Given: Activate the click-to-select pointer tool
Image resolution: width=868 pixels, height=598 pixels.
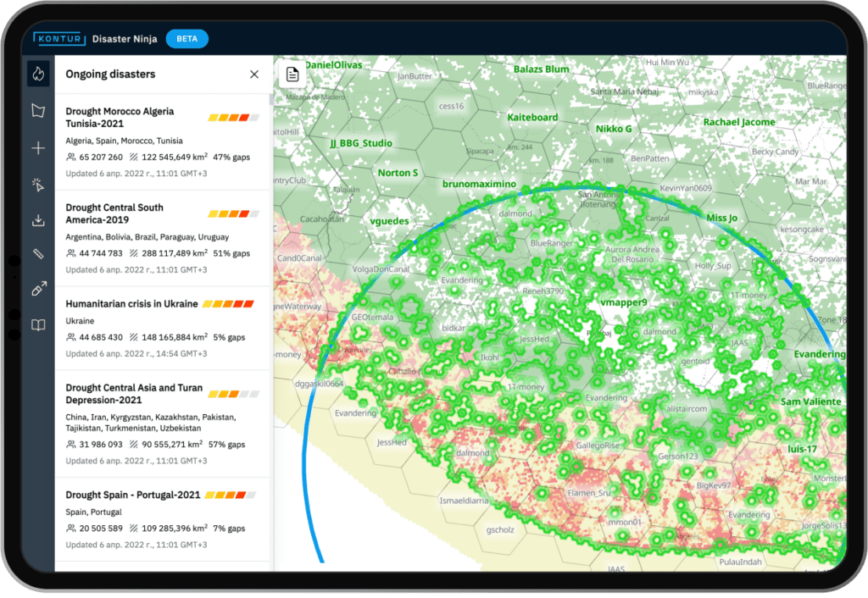Looking at the screenshot, I should tap(38, 185).
